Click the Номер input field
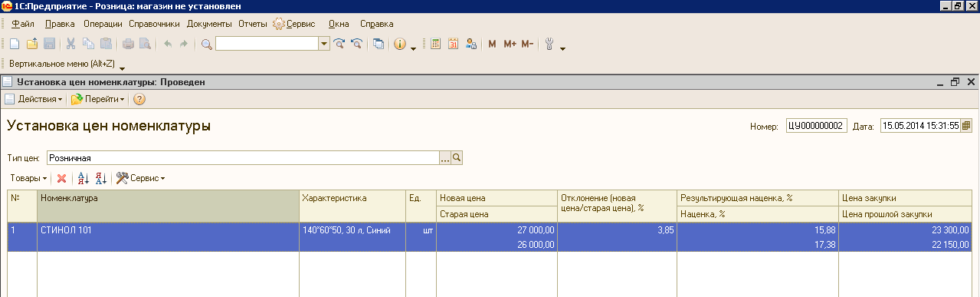This screenshot has height=297, width=980. click(817, 125)
